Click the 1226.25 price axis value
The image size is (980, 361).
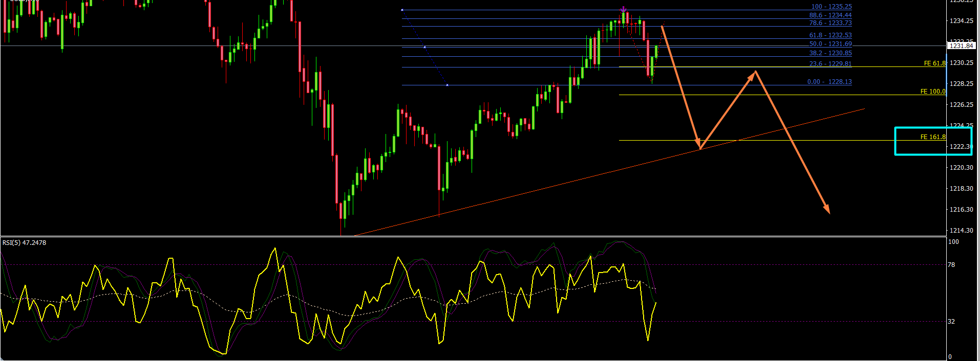pos(961,105)
